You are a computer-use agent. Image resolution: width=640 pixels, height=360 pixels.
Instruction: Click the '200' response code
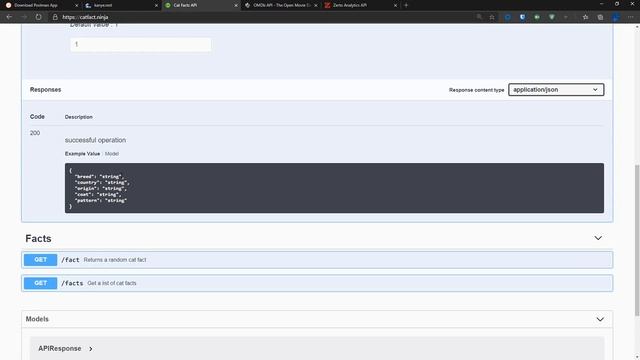(x=35, y=133)
